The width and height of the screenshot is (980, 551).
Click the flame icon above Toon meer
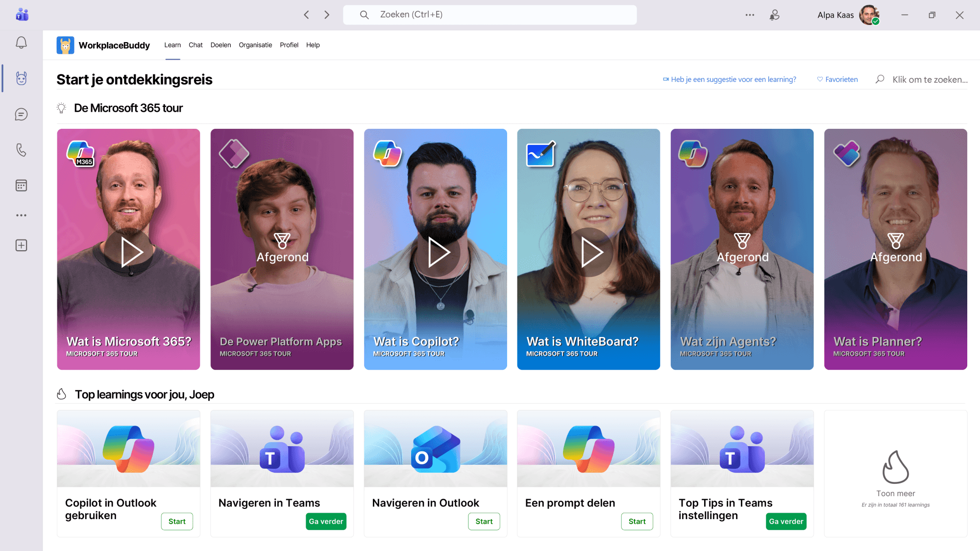point(895,467)
